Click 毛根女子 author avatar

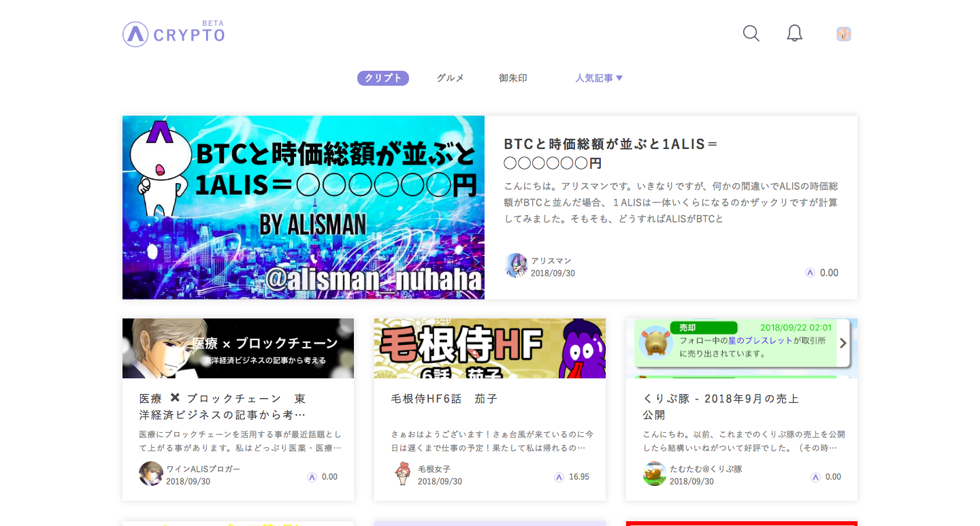point(402,474)
